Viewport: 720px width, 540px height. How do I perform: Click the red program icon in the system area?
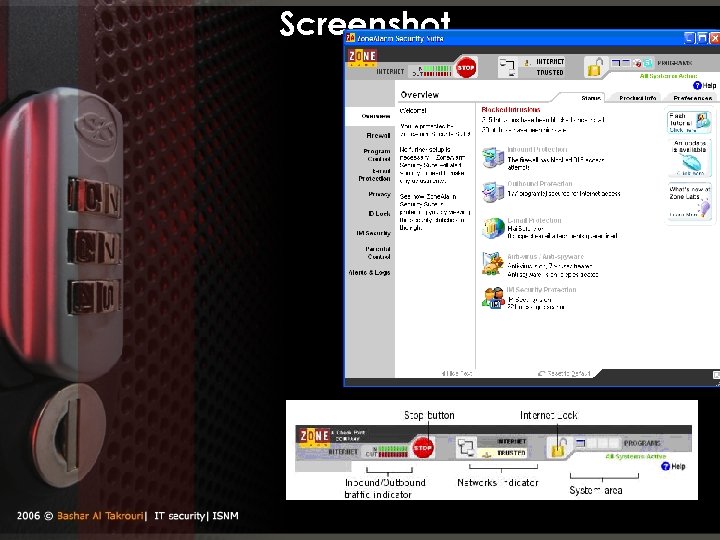click(637, 63)
